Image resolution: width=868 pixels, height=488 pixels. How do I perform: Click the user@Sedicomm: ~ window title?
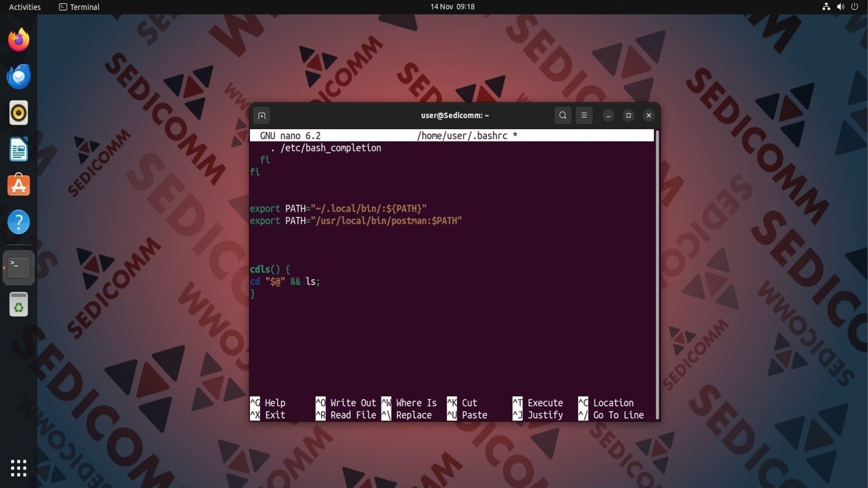(455, 115)
